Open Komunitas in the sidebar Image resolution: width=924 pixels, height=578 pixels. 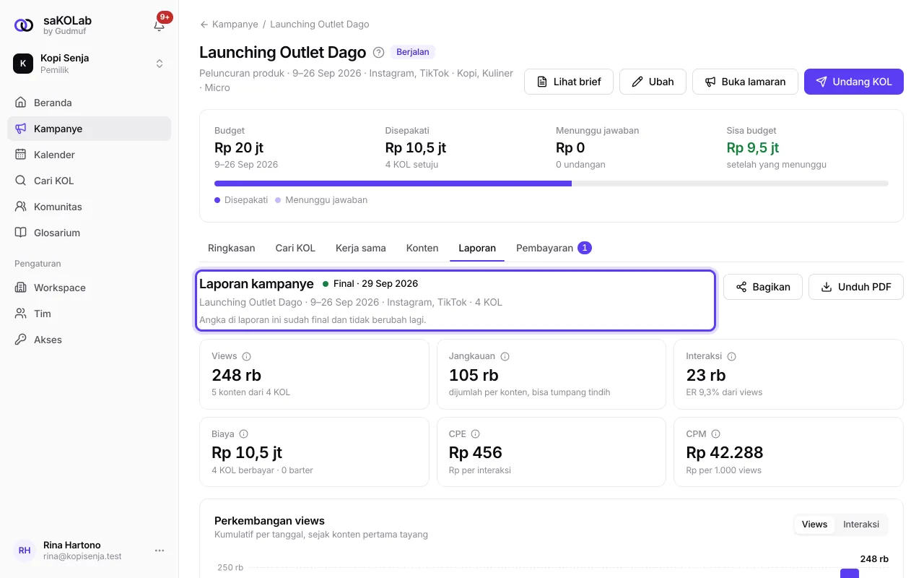(x=90, y=207)
